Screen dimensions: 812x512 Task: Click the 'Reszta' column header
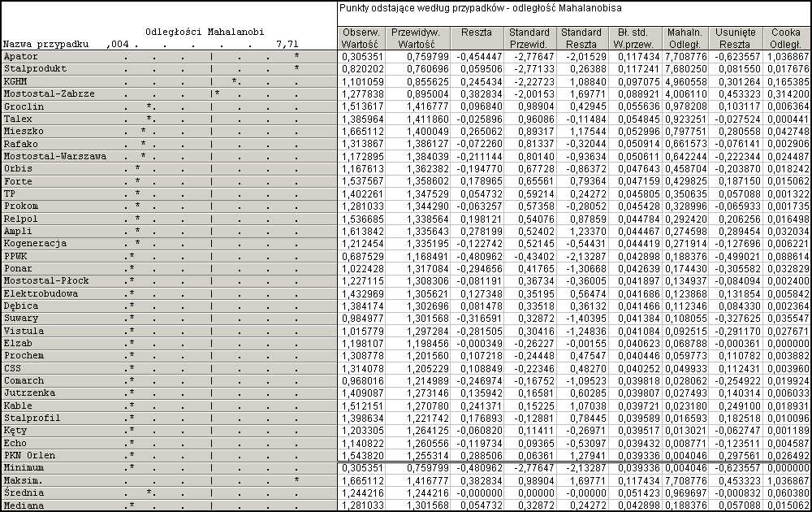click(x=477, y=38)
